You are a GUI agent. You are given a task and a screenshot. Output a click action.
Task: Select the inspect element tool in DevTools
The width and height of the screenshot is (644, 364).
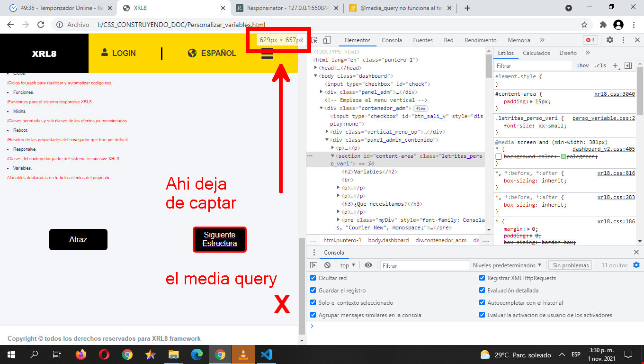(313, 40)
